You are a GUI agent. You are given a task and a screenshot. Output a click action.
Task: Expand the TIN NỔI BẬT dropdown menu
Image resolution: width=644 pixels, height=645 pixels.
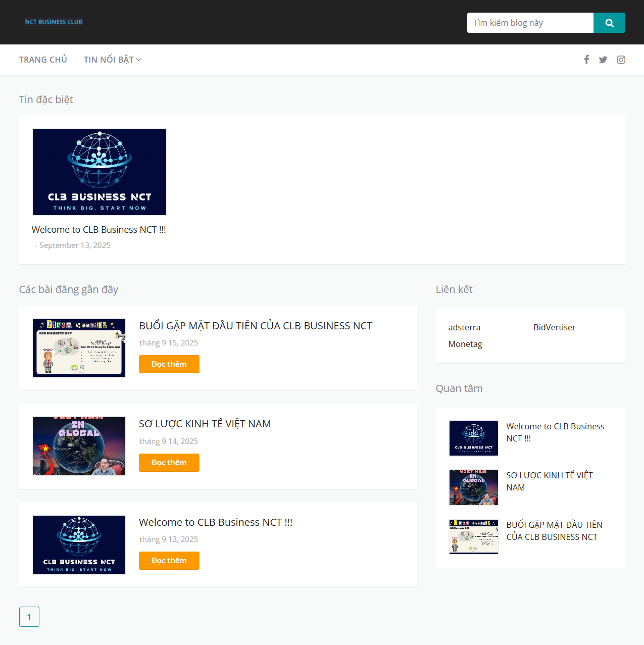112,60
